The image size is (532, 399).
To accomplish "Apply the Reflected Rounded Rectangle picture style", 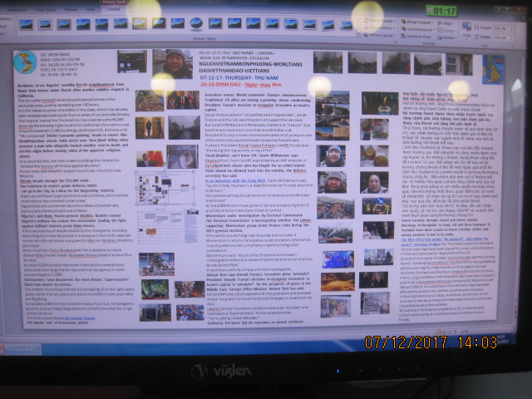I will point(101,24).
